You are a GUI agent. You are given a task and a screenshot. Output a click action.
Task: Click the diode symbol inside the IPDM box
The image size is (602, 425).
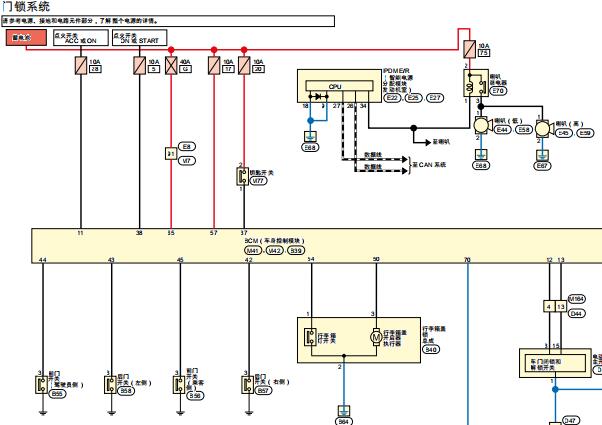tap(318, 96)
